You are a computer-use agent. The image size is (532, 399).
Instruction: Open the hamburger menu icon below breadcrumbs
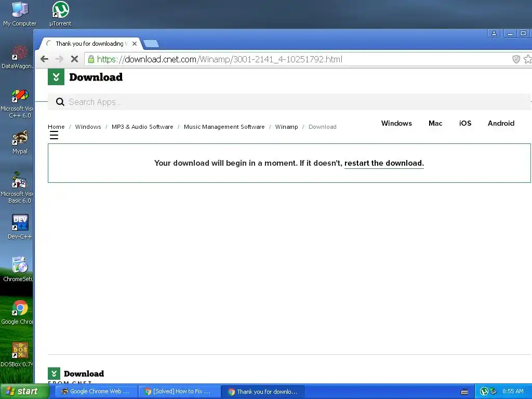54,136
